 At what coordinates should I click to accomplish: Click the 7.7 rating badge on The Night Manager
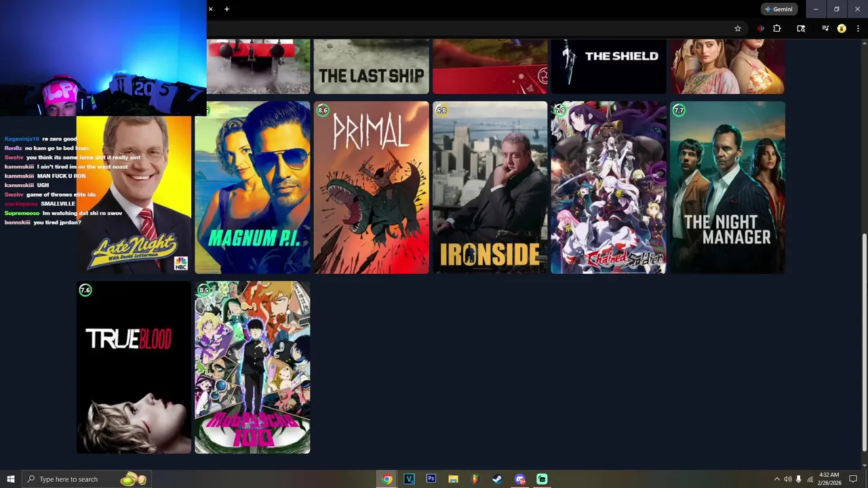point(679,110)
